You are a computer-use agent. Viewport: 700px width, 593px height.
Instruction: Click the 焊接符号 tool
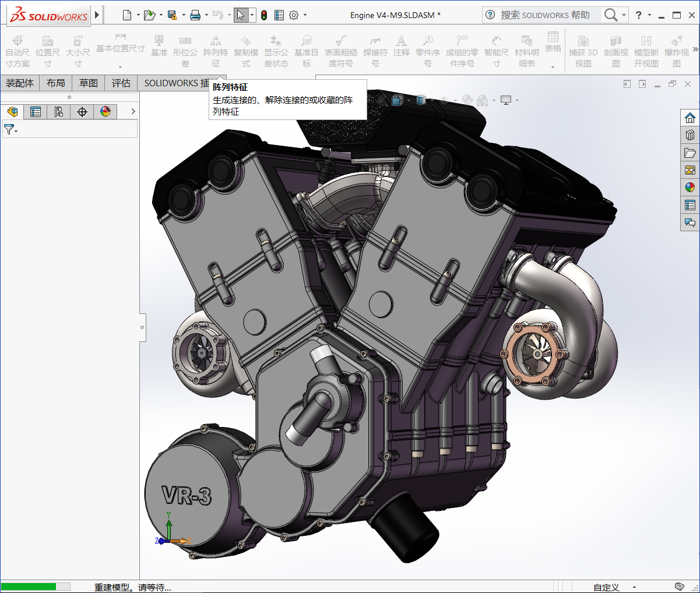(375, 51)
